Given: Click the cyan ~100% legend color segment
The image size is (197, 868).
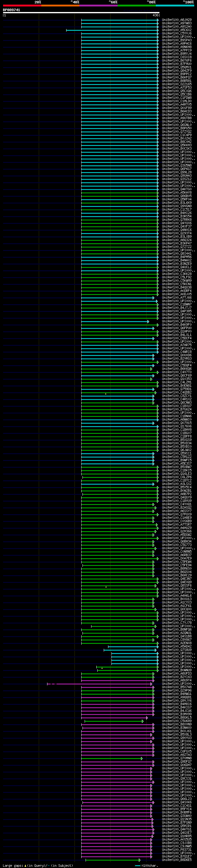Looking at the screenshot, I should [x=175, y=6].
